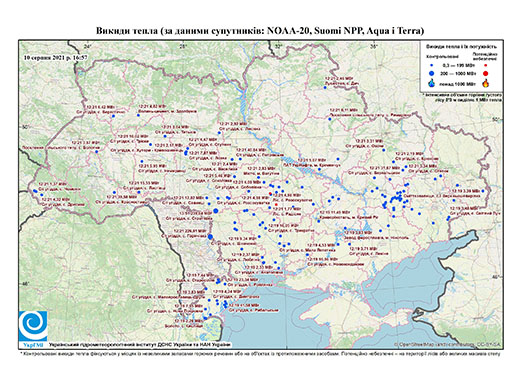Click the red marker above Радісне label
The width and height of the screenshot is (520, 368).
(276, 204)
